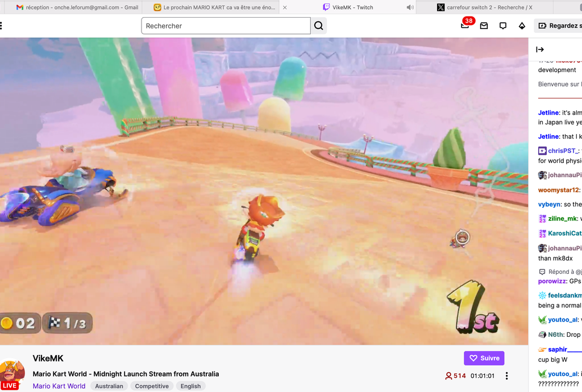The width and height of the screenshot is (582, 392).
Task: Click the 514 viewer count
Action: click(x=455, y=376)
